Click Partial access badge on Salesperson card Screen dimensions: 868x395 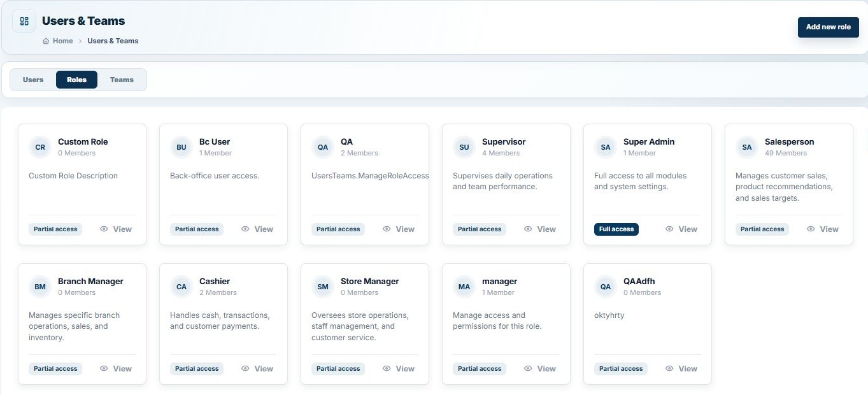[762, 229]
